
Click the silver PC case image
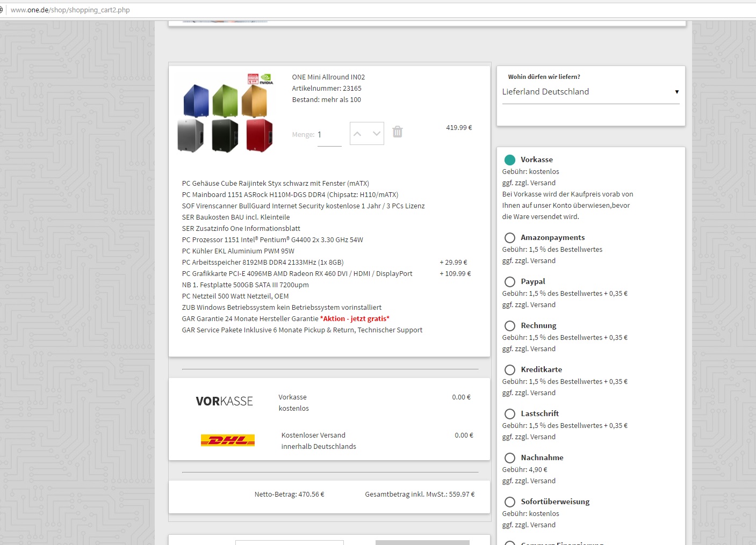191,135
